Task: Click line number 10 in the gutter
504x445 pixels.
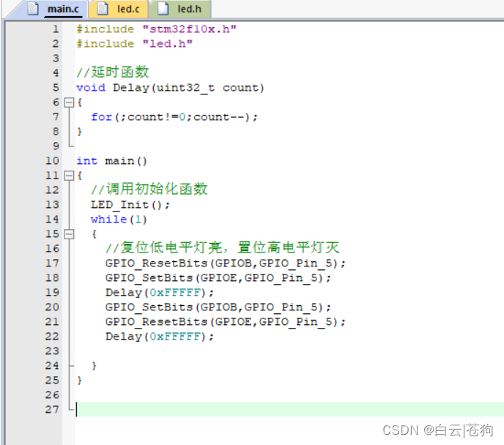Action: 52,161
